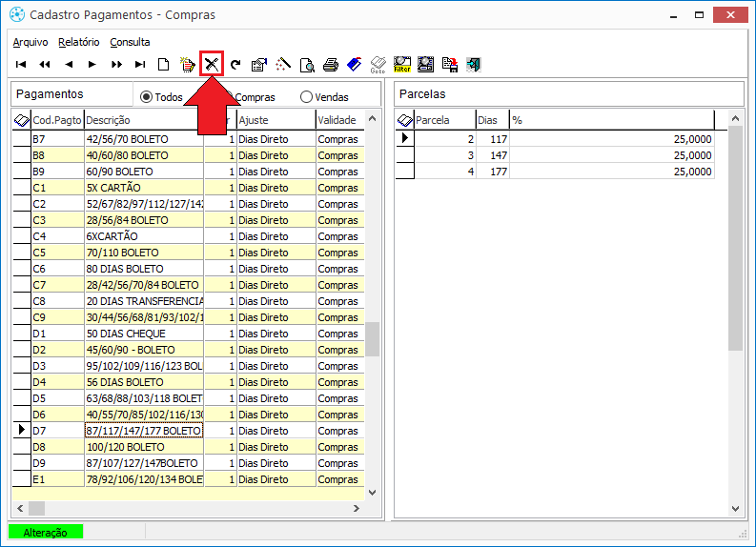Click the 50 DIAS CHEQUE cell
756x547 pixels.
tap(144, 334)
